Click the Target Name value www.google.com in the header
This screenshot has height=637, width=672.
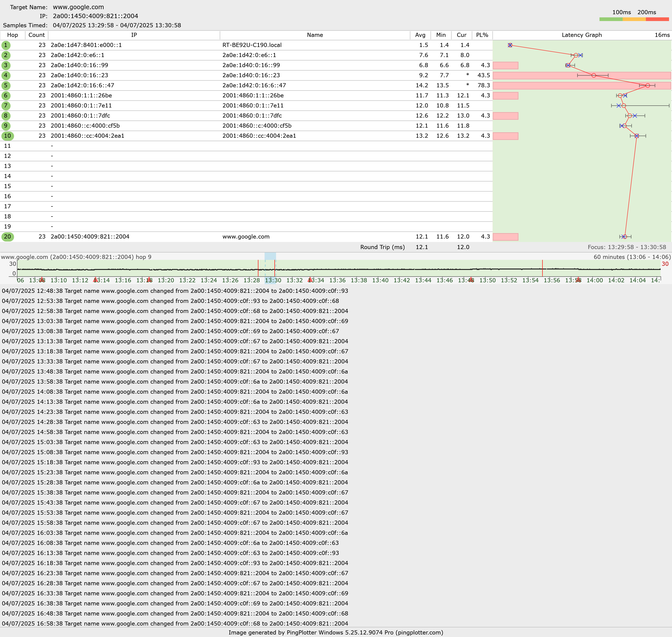click(x=78, y=7)
